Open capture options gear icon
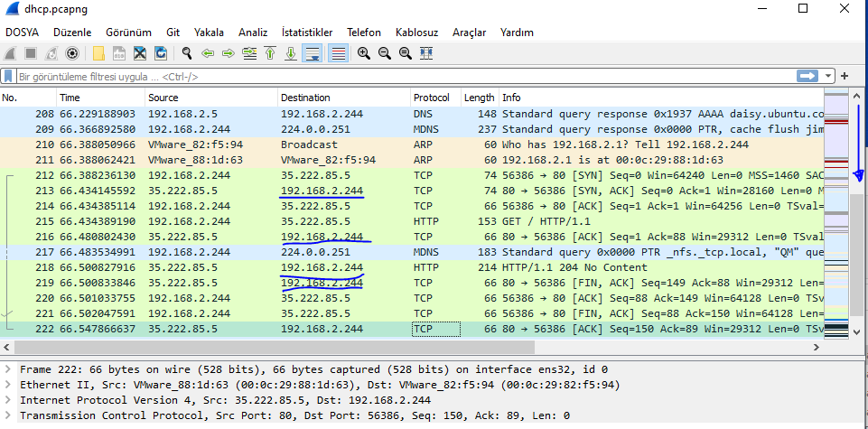 coord(72,53)
